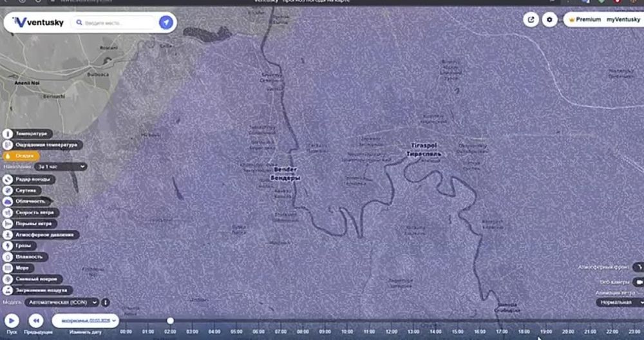
Task: Toggle the webcams overlay
Action: point(638,282)
